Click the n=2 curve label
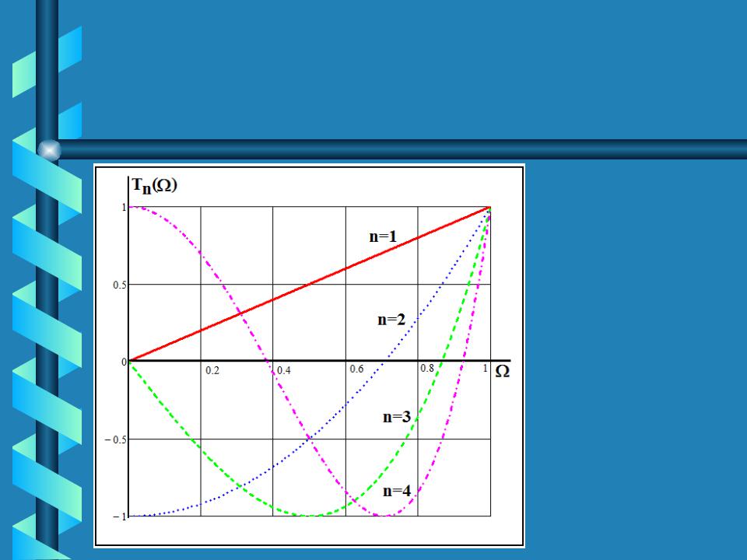Screen dimensions: 747x560 pos(391,320)
